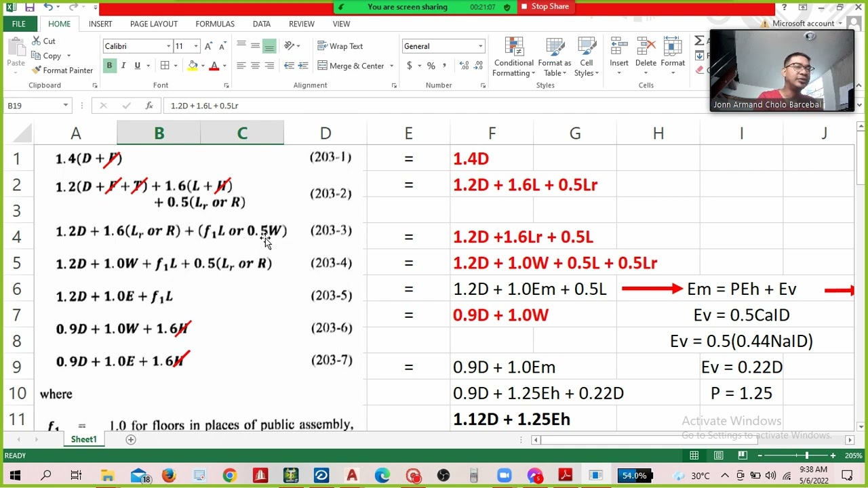The image size is (868, 488).
Task: Select column B header
Action: coord(159,133)
